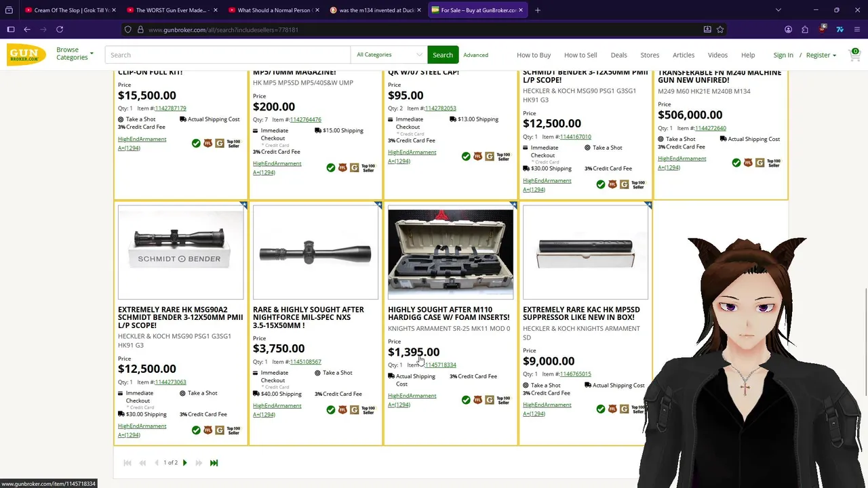The image size is (868, 488).
Task: Reload the page with the browser refresh icon
Action: pos(60,29)
